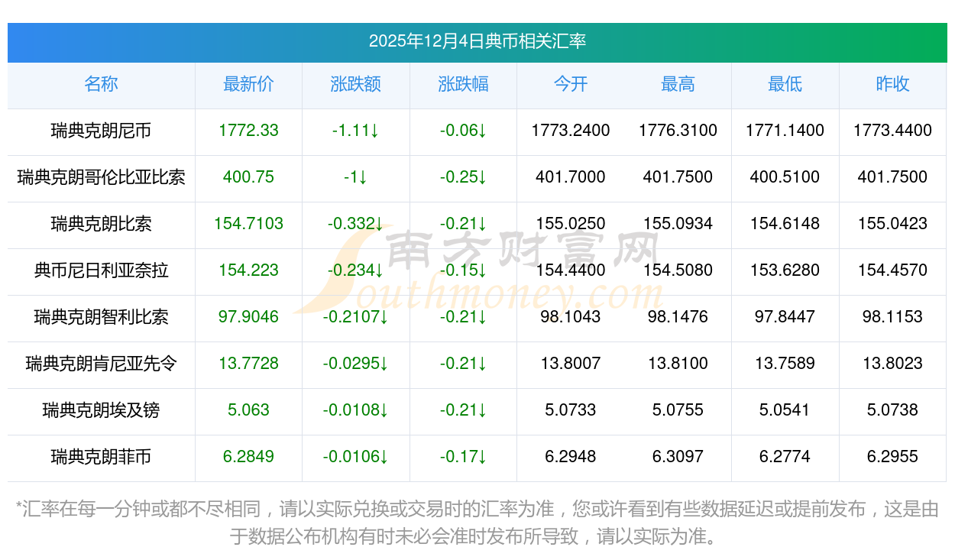The height and width of the screenshot is (560, 955).
Task: Click opening value 155.0250
Action: pyautogui.click(x=571, y=224)
